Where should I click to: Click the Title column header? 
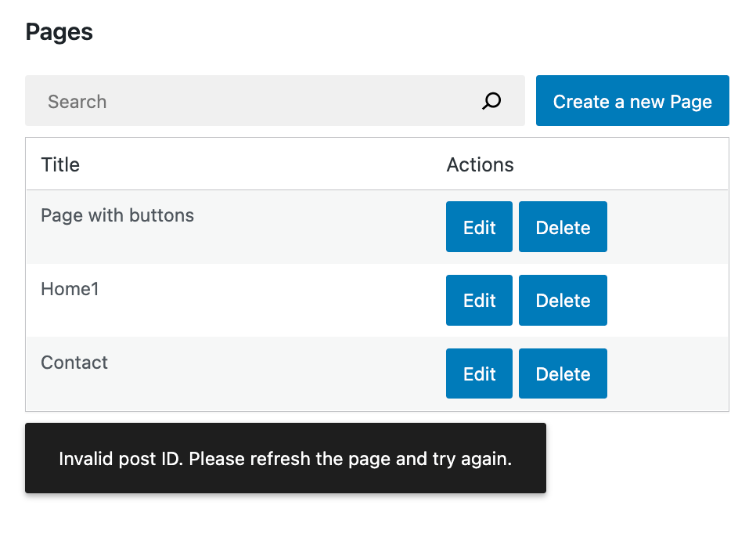(x=60, y=164)
